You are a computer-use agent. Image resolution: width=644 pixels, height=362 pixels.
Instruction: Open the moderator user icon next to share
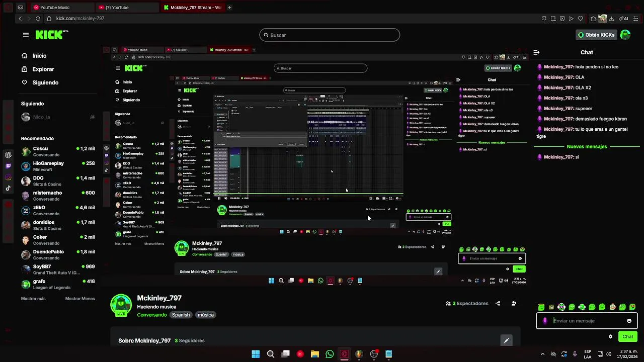(514, 304)
